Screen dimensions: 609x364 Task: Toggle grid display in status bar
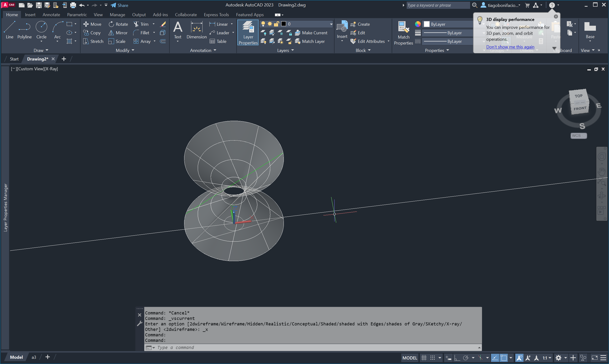[x=424, y=358]
